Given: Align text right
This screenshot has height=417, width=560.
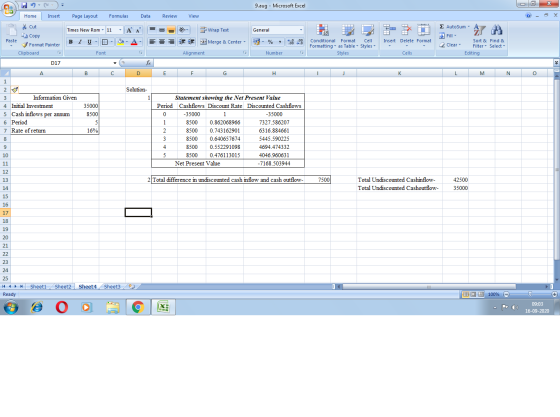Looking at the screenshot, I should point(171,42).
